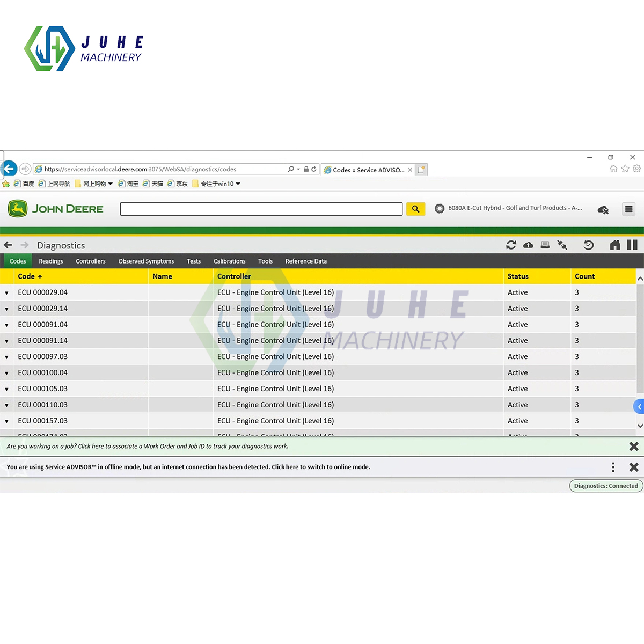Image resolution: width=644 pixels, height=644 pixels.
Task: Open the connection plug tool
Action: point(562,245)
